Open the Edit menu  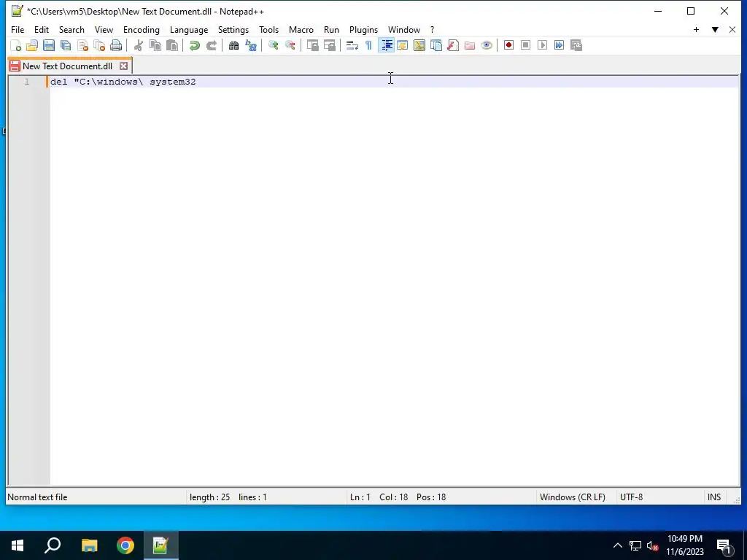42,29
